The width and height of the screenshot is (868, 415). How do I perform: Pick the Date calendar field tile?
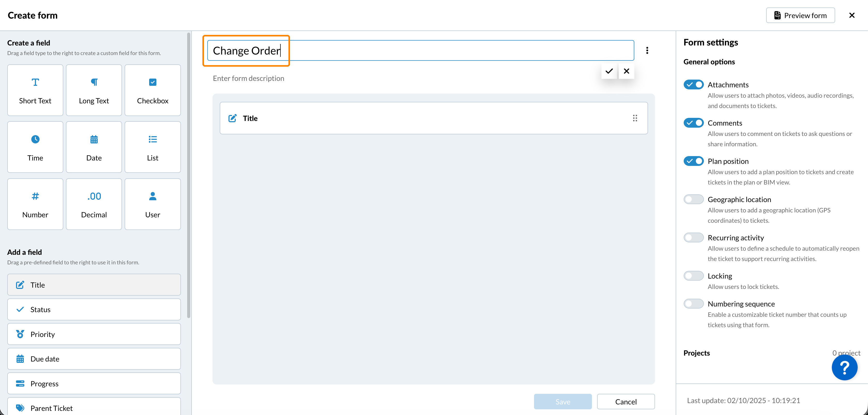[x=94, y=147]
